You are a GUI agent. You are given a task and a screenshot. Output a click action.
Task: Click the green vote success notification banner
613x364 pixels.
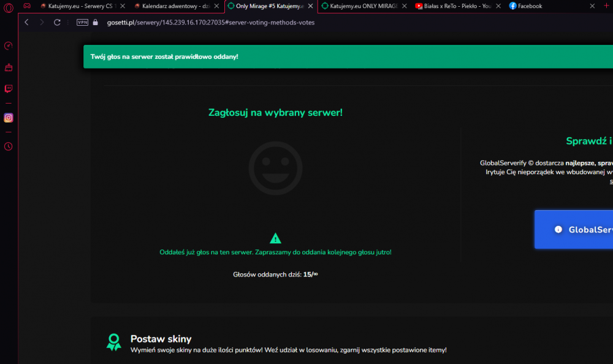[x=348, y=57]
